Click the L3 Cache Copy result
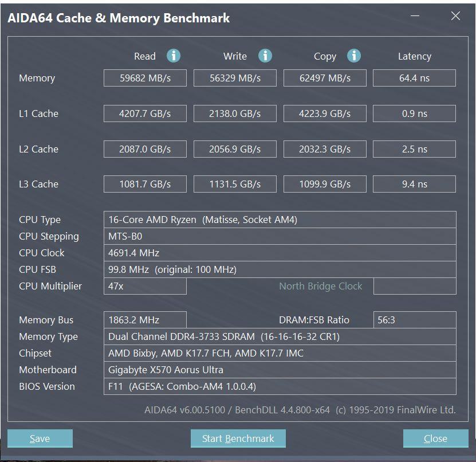Viewport: 476px width, 462px height. [325, 184]
